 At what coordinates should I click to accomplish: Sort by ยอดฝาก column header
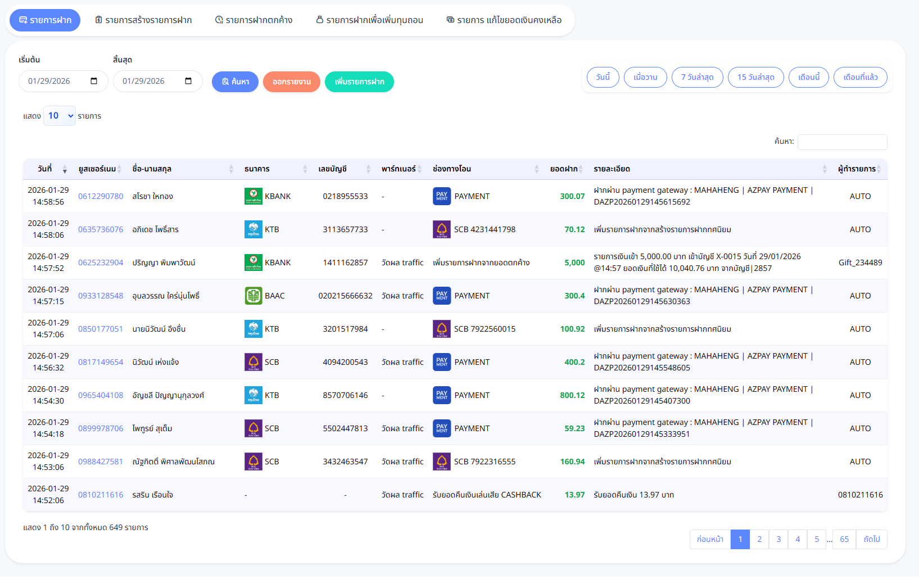coord(566,169)
